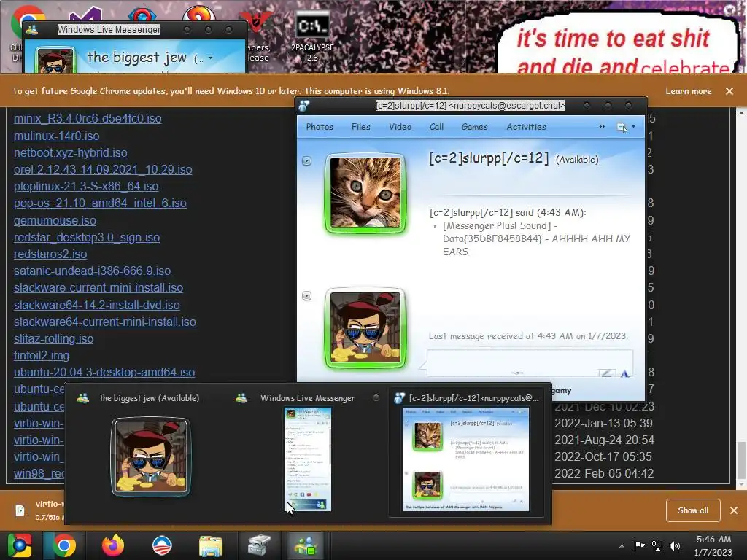747x560 pixels.
Task: Click the handwriting pen icon in chat input
Action: [606, 373]
